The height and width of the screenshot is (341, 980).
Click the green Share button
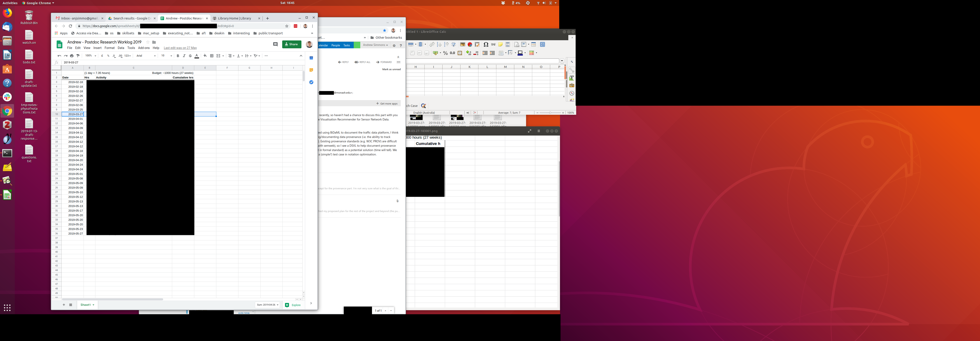pyautogui.click(x=291, y=44)
